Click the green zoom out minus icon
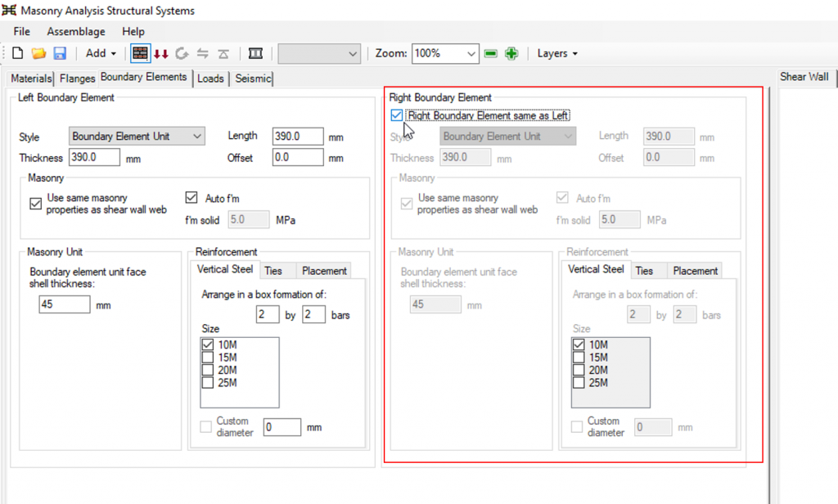 click(491, 53)
